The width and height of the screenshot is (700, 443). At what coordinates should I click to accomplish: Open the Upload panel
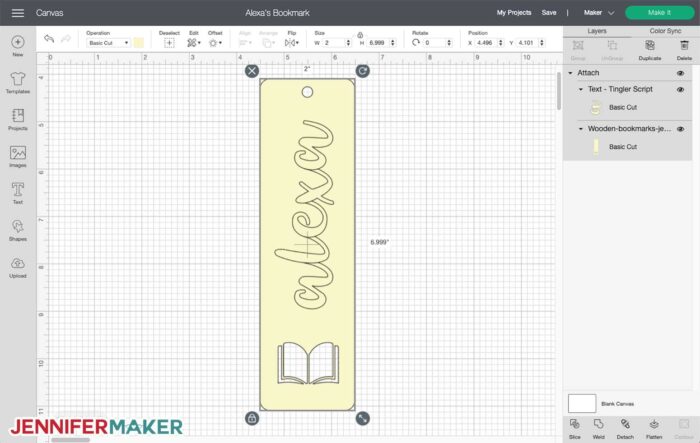18,267
